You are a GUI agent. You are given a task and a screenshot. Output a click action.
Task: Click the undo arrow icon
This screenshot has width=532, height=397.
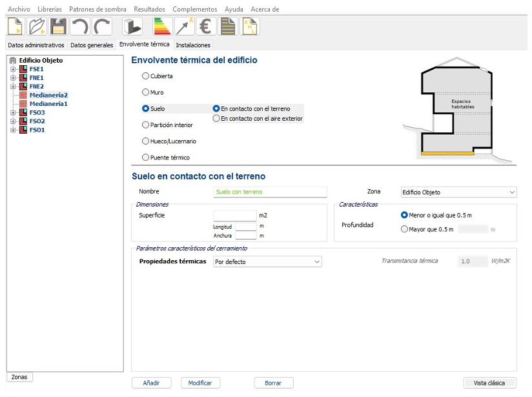point(80,26)
